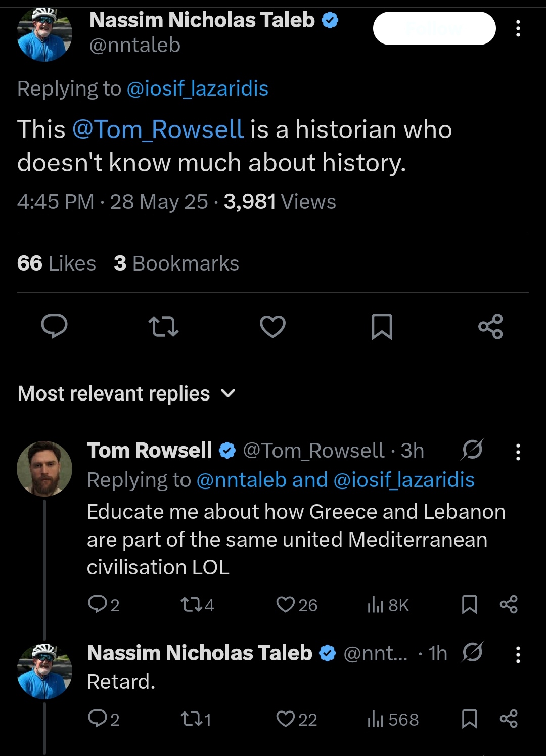View the 66 Likes list
This screenshot has height=756, width=546.
(x=56, y=263)
